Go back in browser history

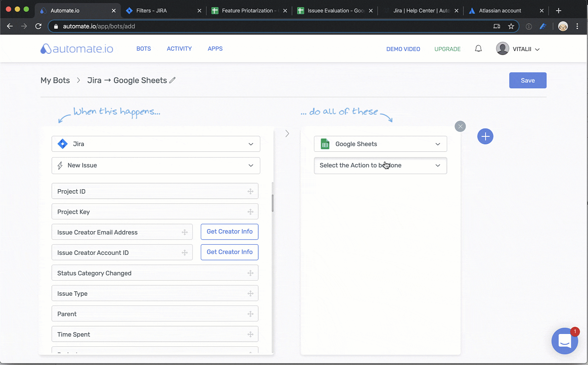[10, 26]
